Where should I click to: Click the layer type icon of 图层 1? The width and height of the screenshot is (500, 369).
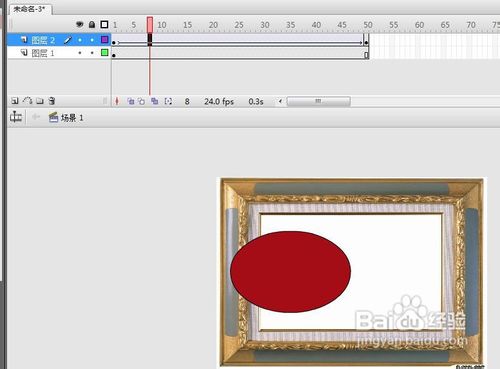click(24, 53)
